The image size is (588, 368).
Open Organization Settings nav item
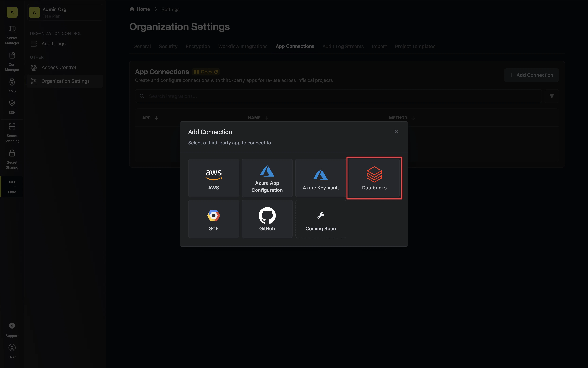[x=65, y=81]
